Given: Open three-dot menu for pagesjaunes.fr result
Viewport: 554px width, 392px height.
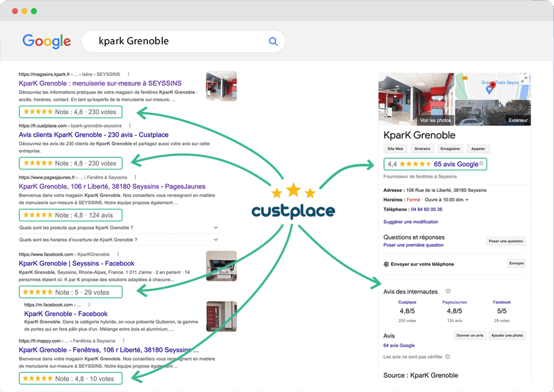Looking at the screenshot, I should (x=135, y=177).
